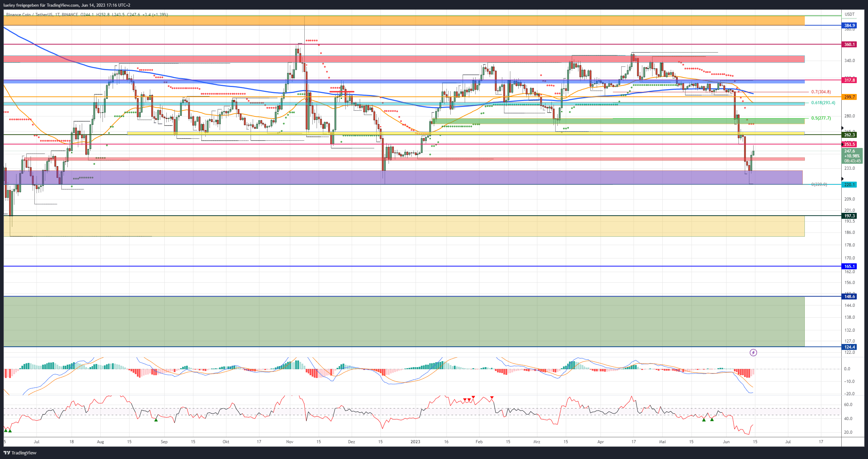This screenshot has width=868, height=459.
Task: Click the Fibonacci 0.618(293.4) level label
Action: click(823, 103)
